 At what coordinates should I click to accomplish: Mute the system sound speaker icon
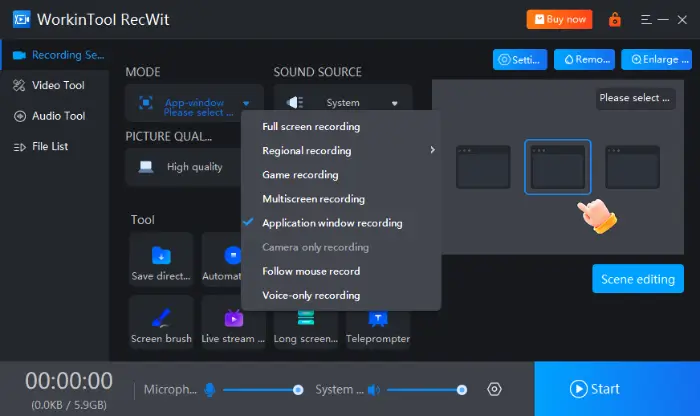coord(374,390)
